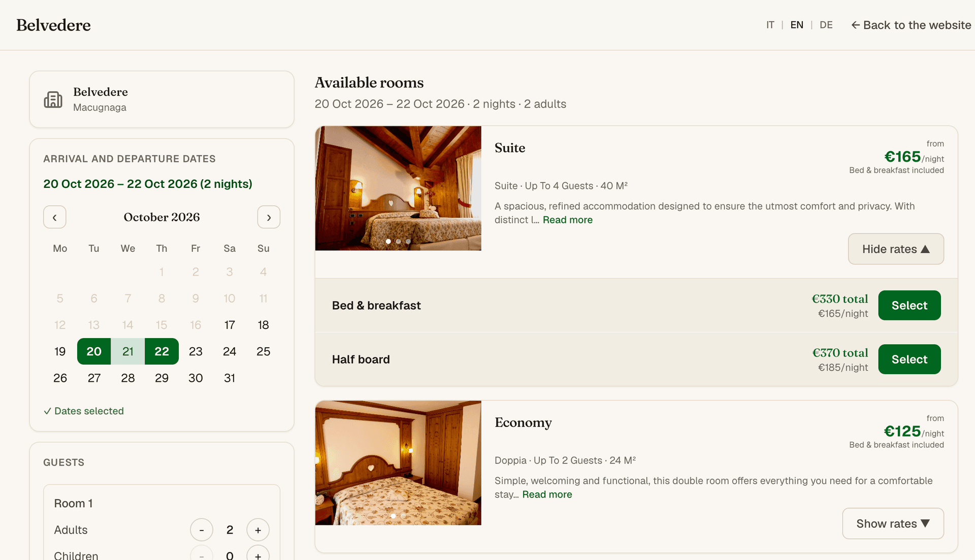The width and height of the screenshot is (975, 560).
Task: Click the Dates selected status text
Action: pyautogui.click(x=84, y=411)
